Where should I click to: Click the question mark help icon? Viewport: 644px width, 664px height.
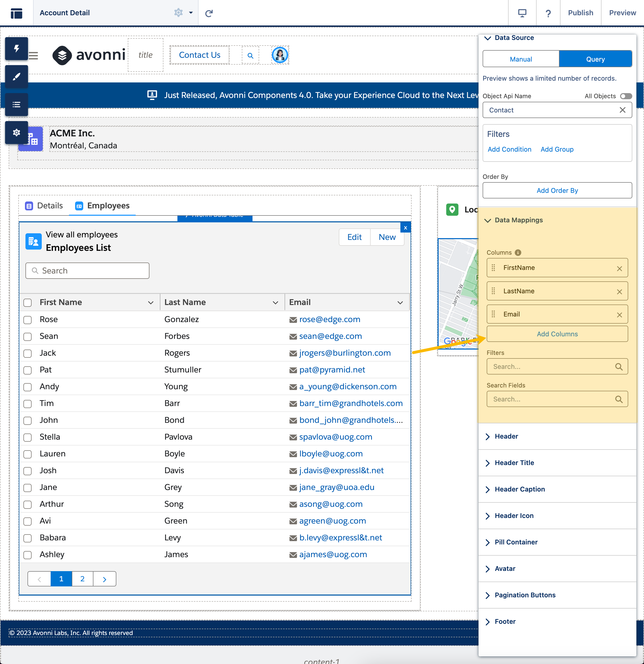(548, 13)
